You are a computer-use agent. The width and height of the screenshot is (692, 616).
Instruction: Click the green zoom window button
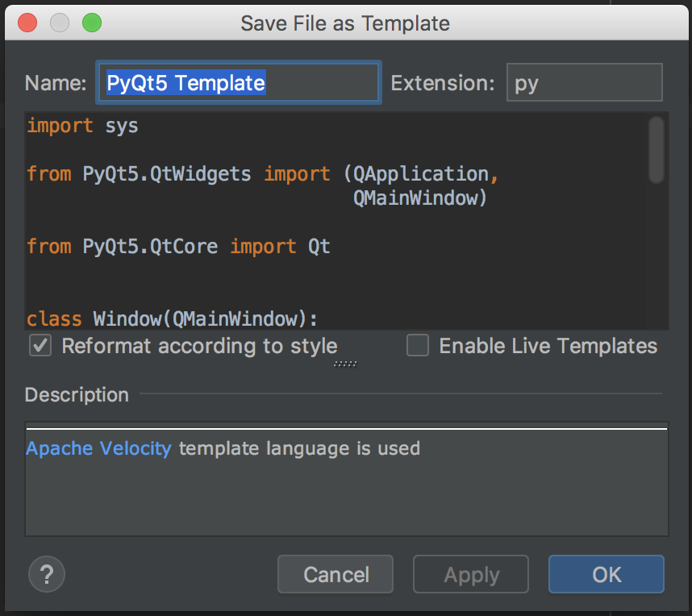92,23
